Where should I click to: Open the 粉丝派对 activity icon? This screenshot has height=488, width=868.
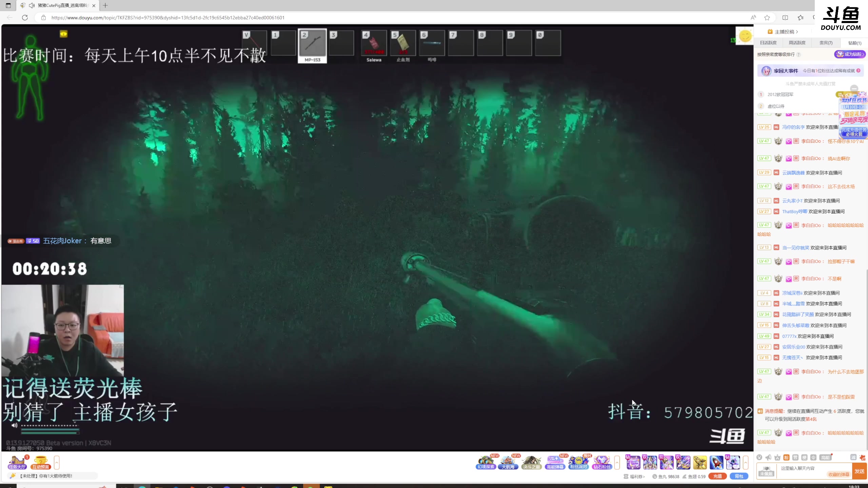(x=578, y=462)
